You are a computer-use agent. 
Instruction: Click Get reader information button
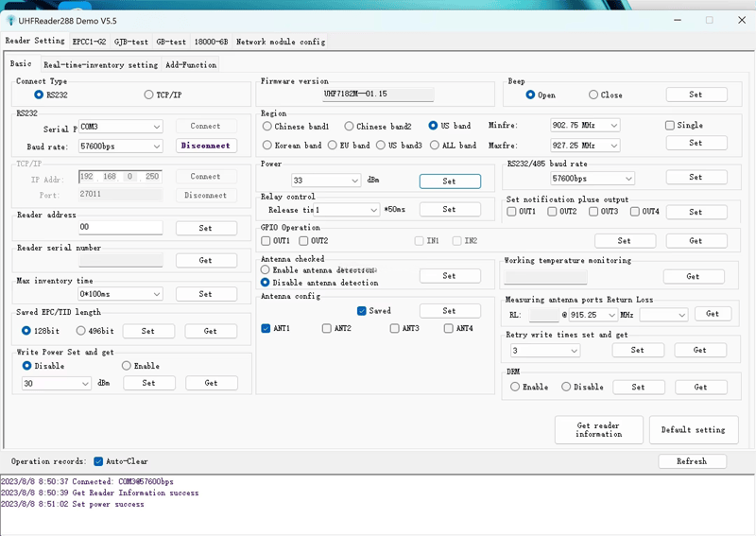(x=599, y=429)
